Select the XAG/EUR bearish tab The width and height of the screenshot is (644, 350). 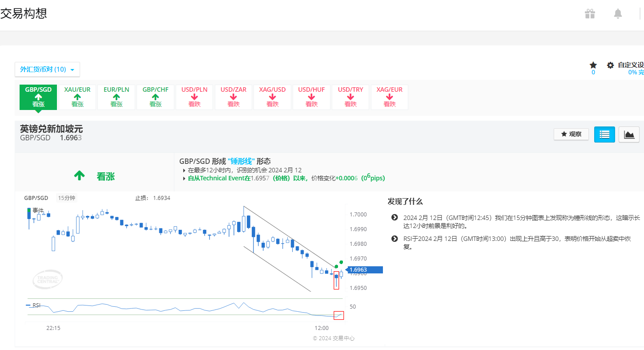coord(390,97)
